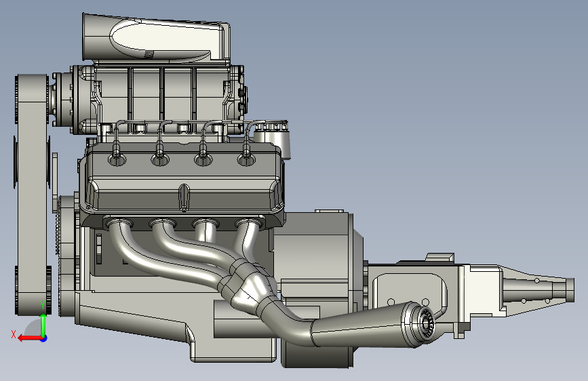Select the transmission tail shaft housing
This screenshot has width=588, height=381.
(x=536, y=289)
